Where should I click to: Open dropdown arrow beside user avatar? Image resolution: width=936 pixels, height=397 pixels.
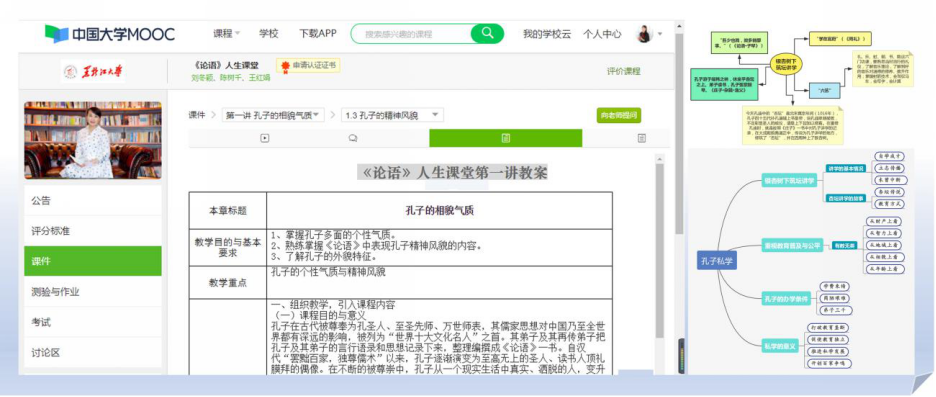[x=660, y=35]
